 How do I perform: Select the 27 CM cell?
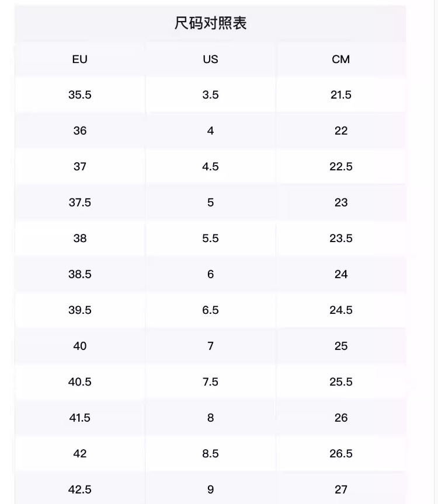coord(341,489)
